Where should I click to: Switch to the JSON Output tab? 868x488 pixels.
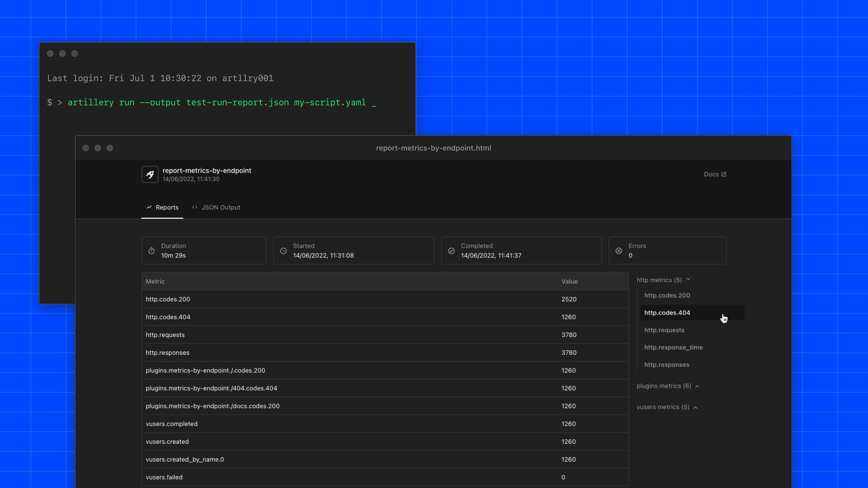coord(221,207)
